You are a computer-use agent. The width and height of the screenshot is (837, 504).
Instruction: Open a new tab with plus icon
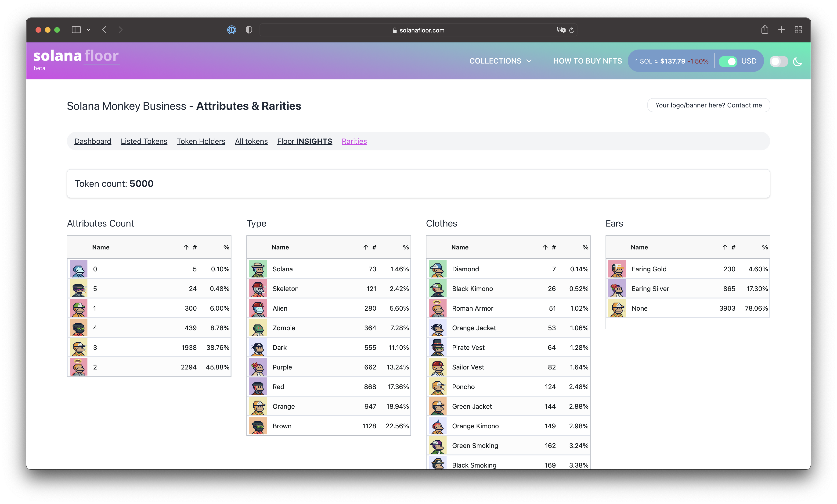(x=781, y=30)
